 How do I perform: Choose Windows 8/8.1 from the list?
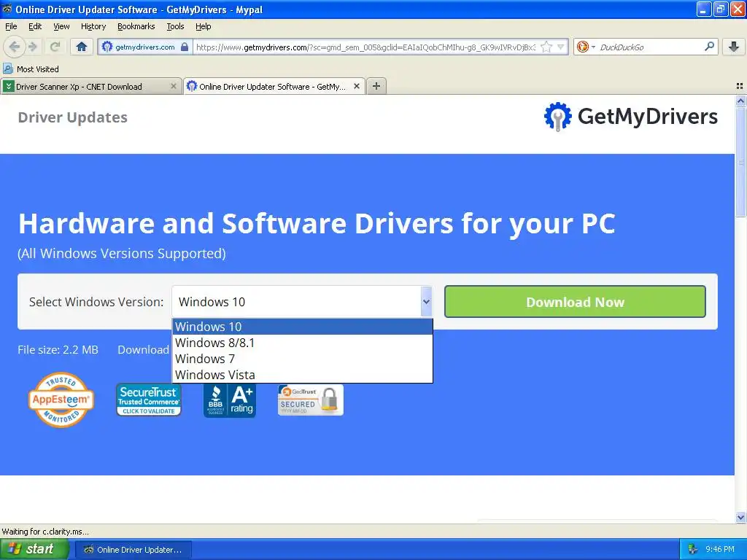pyautogui.click(x=303, y=343)
